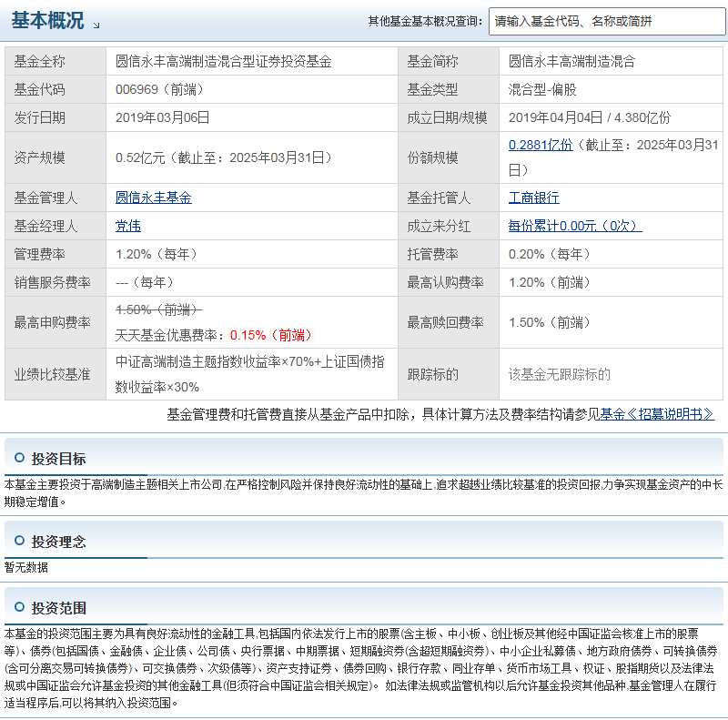Viewport: 728px width, 720px height.
Task: Click the circle bullet next to 投资目标
Action: coord(19,458)
